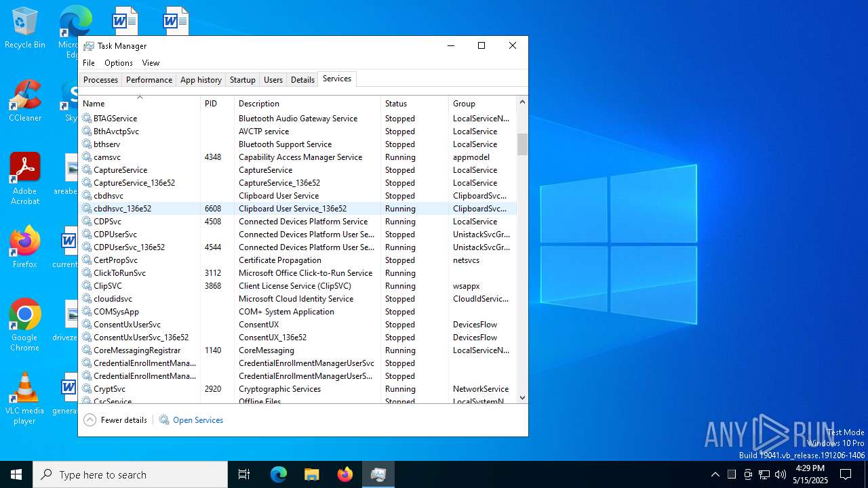Click the Open Services link

coord(198,420)
